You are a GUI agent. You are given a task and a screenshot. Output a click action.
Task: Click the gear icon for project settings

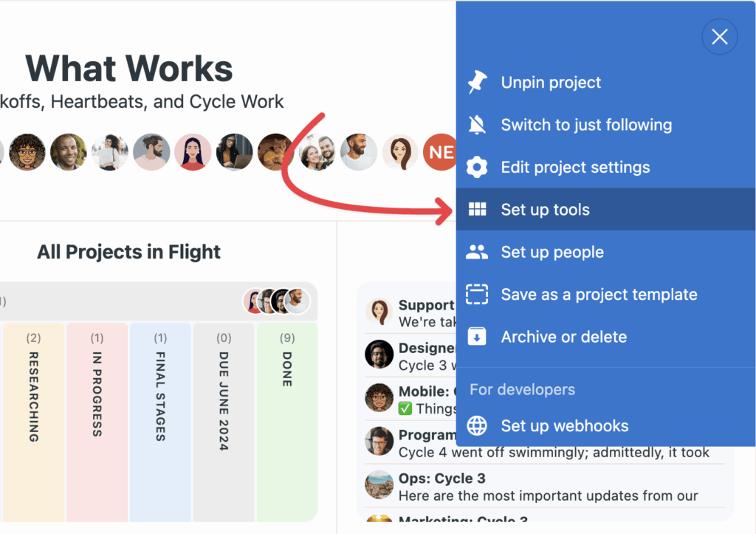[478, 168]
